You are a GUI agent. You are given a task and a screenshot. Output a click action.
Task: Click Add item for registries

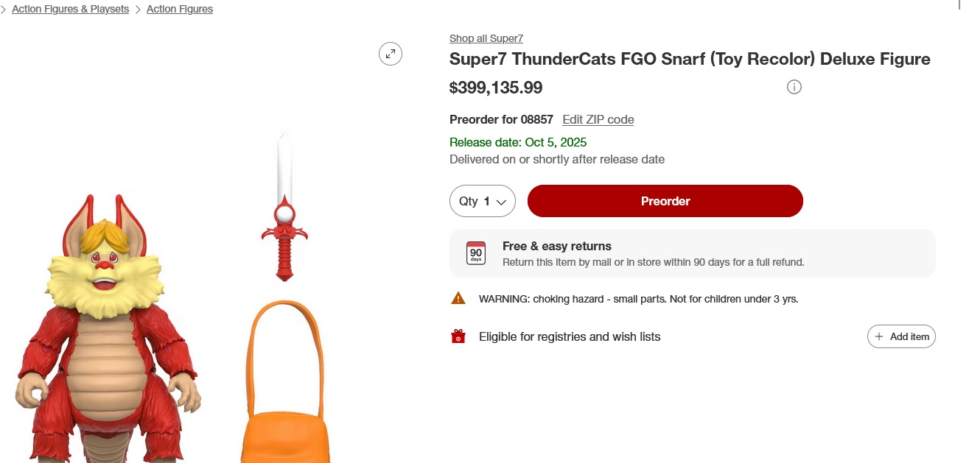(x=901, y=336)
